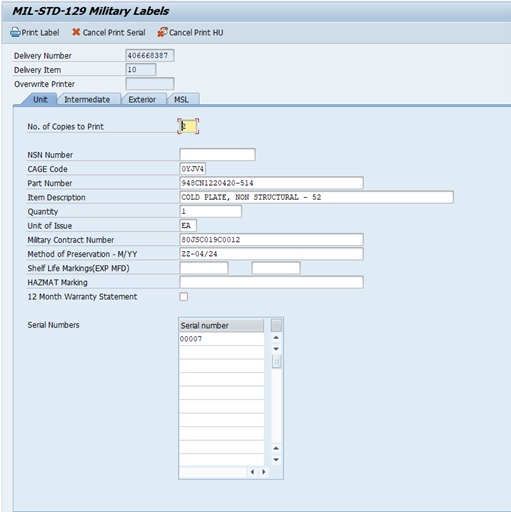Click the Print Label printer icon
The width and height of the screenshot is (511, 512).
click(15, 33)
